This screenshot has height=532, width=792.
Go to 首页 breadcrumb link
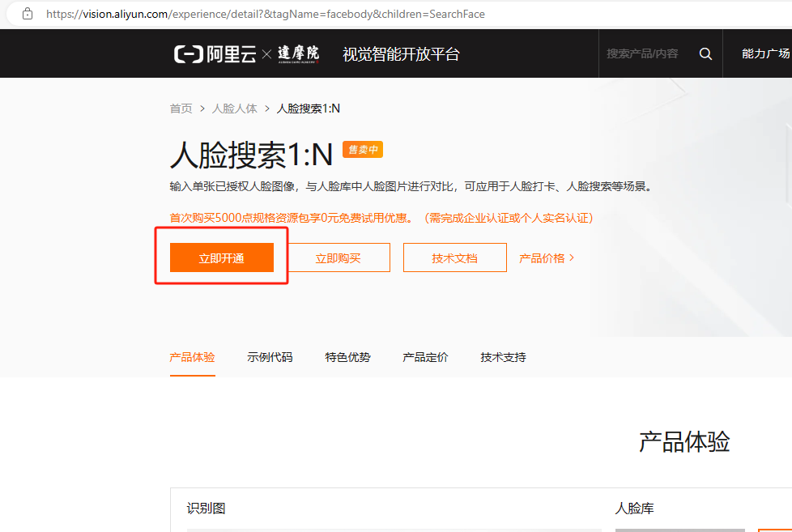click(181, 109)
